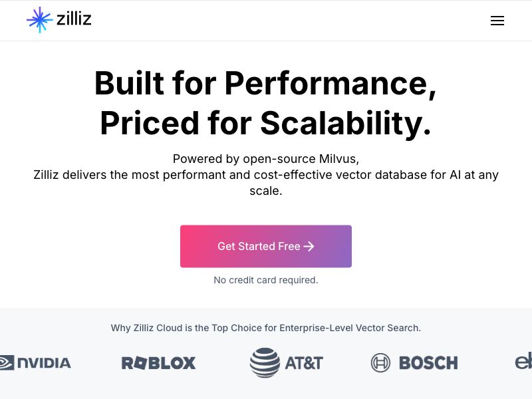Image resolution: width=532 pixels, height=399 pixels.
Task: Click the 'Priced for Scalability.' headline
Action: click(265, 123)
